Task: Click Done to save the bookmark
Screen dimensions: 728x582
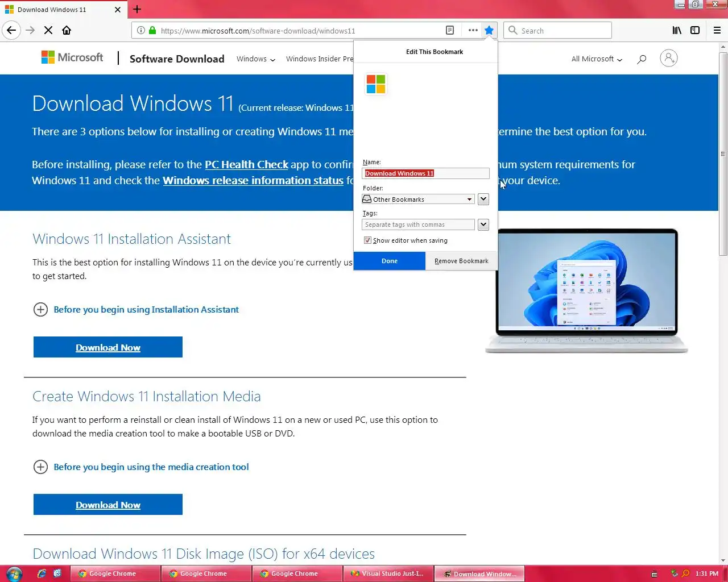Action: click(x=390, y=261)
